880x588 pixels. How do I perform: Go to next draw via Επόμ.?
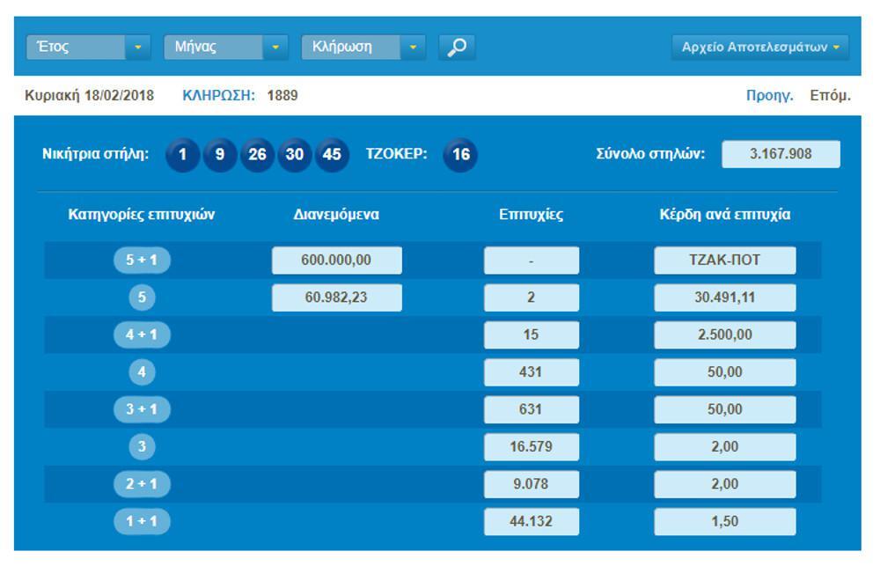(830, 96)
